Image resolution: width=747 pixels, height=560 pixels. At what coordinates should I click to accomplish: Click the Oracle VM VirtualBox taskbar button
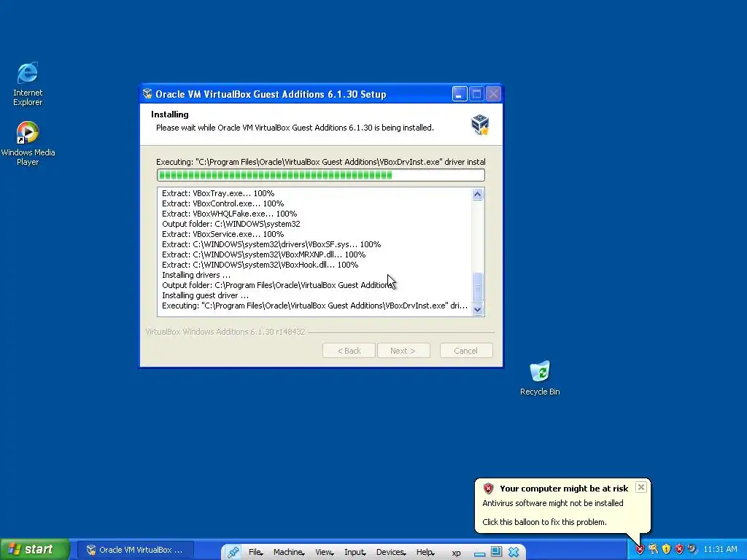pyautogui.click(x=135, y=550)
